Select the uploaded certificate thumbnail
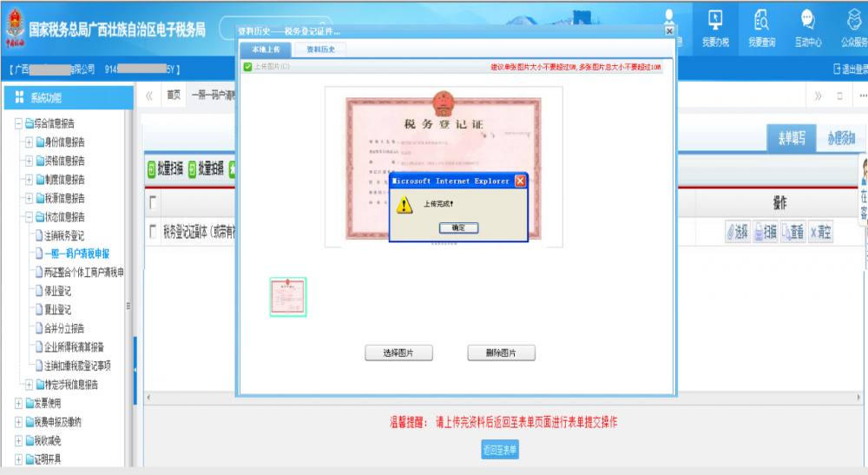Screen dimensions: 868x475 [x=288, y=297]
